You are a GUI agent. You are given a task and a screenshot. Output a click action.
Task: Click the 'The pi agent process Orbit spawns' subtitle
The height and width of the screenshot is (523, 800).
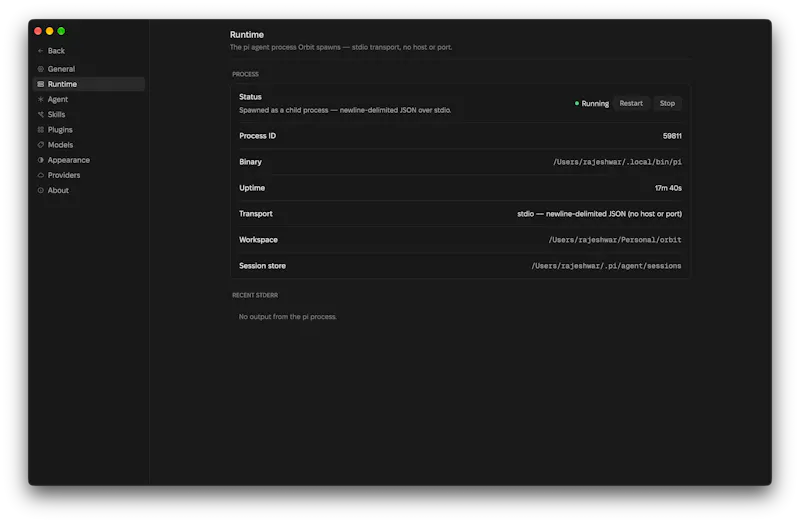(x=341, y=47)
